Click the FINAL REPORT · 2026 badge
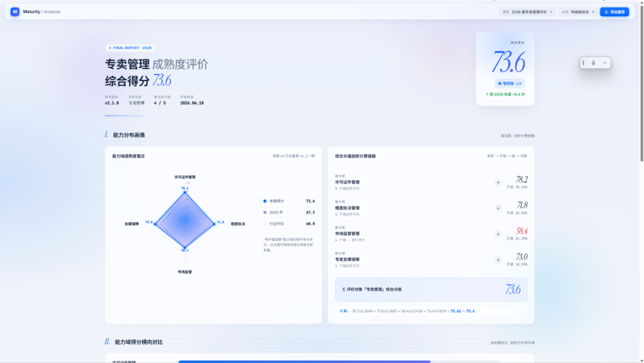Image resolution: width=644 pixels, height=363 pixels. 130,48
